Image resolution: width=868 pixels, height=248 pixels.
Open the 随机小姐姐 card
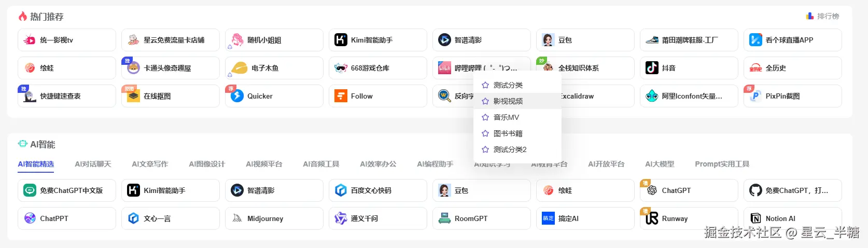(274, 40)
